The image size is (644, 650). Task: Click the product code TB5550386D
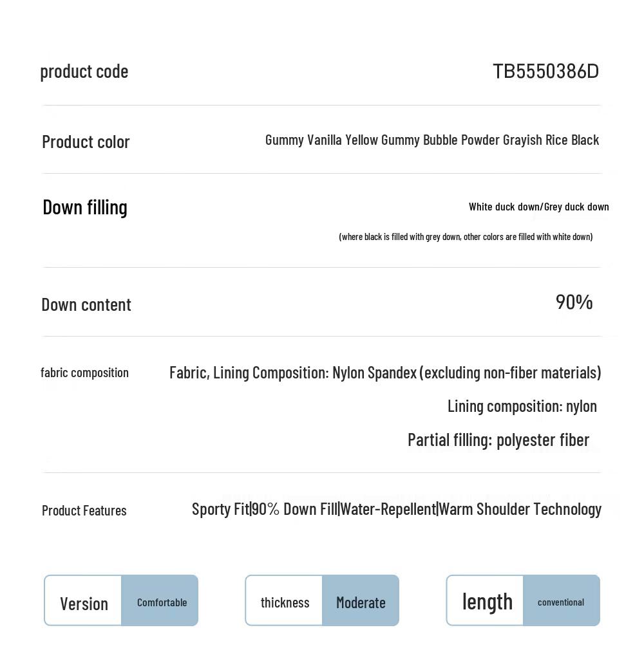pos(545,71)
